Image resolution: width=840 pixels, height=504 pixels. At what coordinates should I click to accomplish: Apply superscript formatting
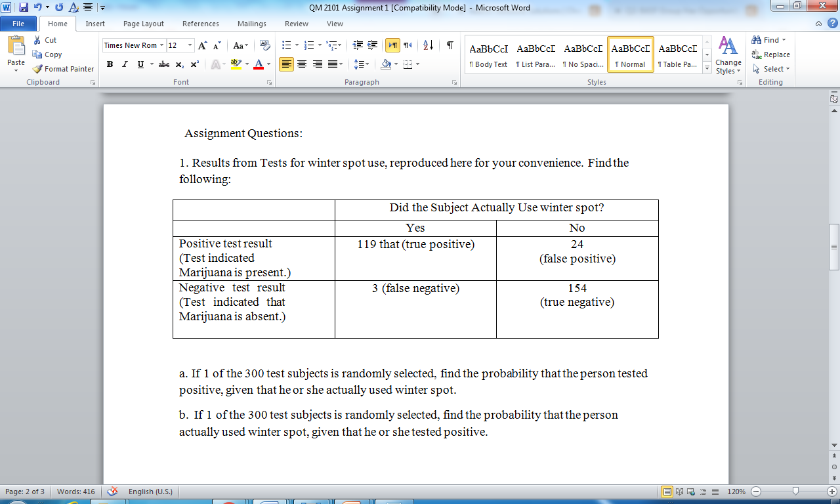(195, 64)
